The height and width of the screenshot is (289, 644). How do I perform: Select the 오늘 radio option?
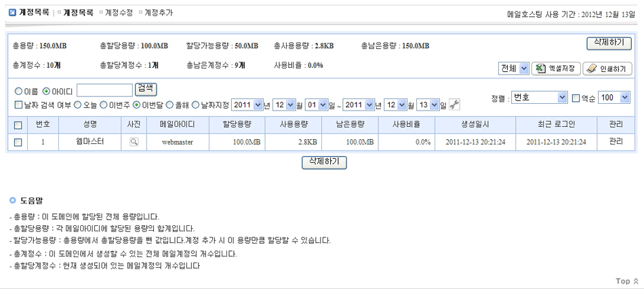coord(77,104)
